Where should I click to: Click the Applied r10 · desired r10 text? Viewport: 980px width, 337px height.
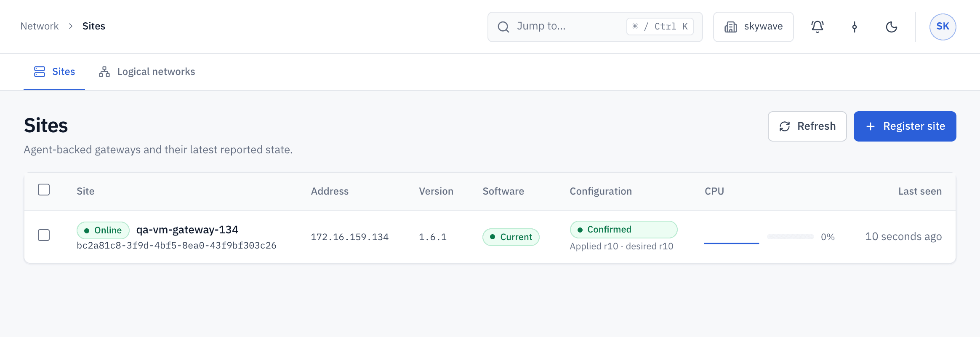coord(622,246)
